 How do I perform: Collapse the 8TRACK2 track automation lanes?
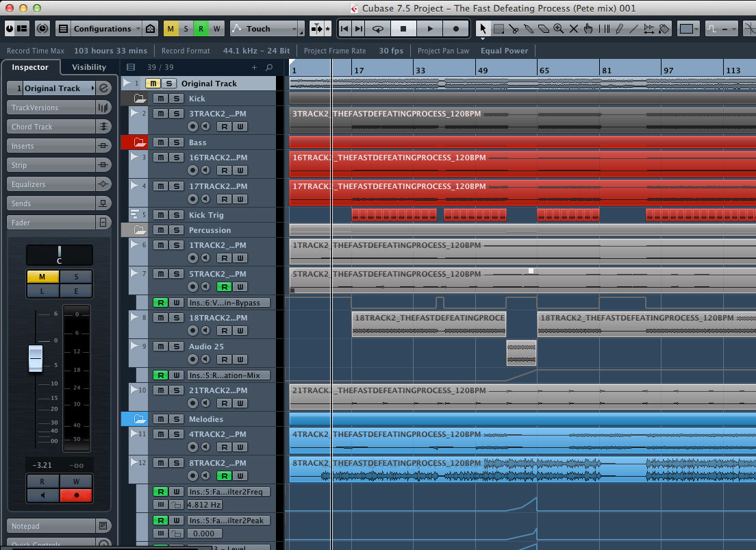pyautogui.click(x=134, y=462)
